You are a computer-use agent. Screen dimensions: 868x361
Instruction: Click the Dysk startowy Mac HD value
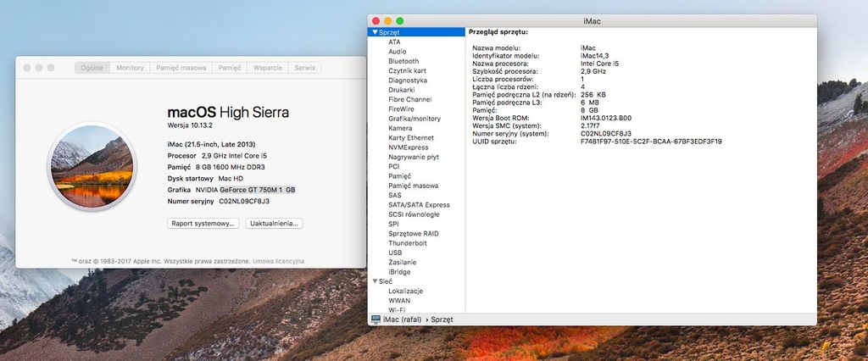pos(231,178)
